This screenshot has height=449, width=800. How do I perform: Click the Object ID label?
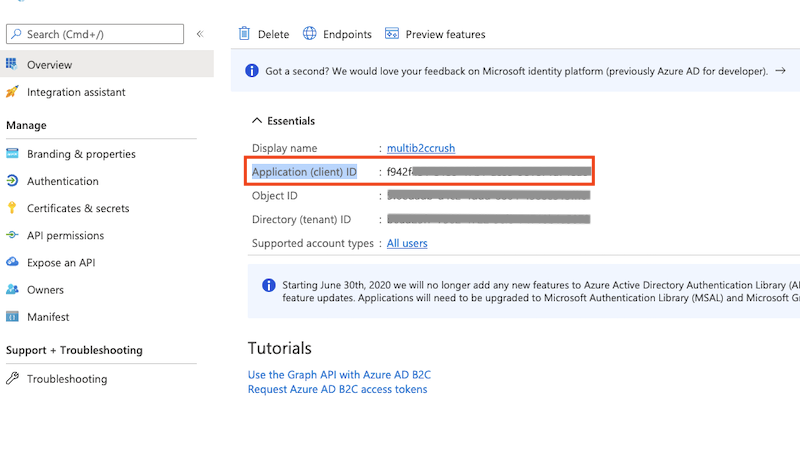coord(274,195)
